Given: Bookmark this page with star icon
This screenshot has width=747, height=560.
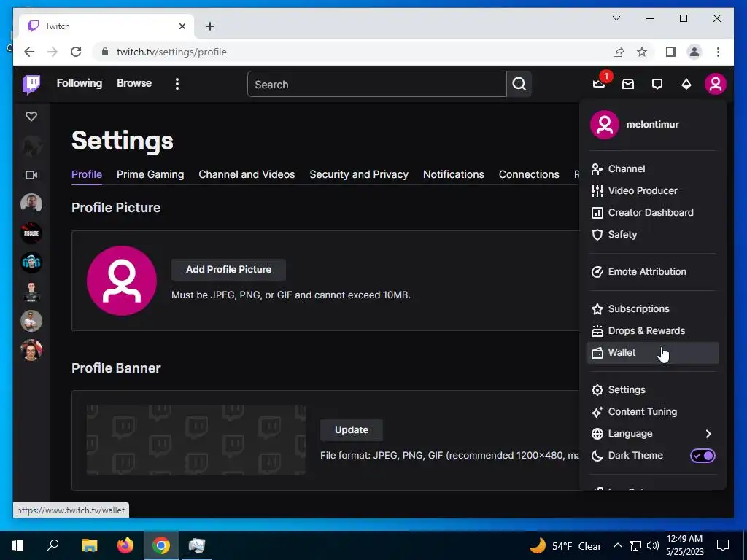Looking at the screenshot, I should [642, 52].
